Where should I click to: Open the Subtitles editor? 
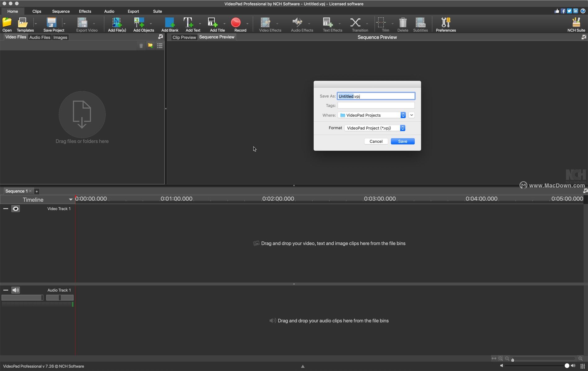(420, 24)
